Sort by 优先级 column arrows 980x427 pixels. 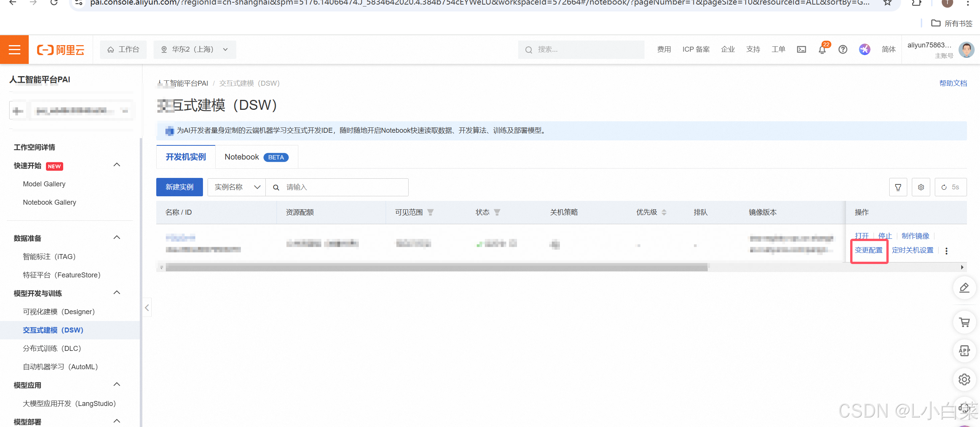point(664,212)
